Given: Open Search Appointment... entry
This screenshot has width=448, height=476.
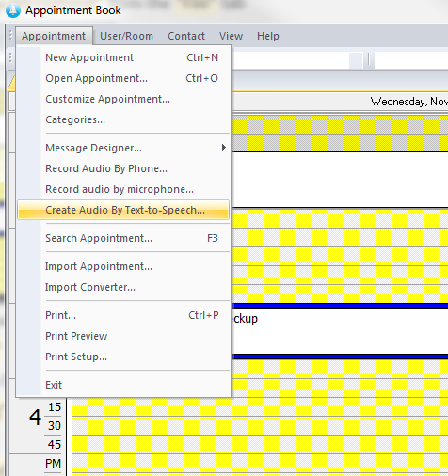Looking at the screenshot, I should pyautogui.click(x=123, y=238).
